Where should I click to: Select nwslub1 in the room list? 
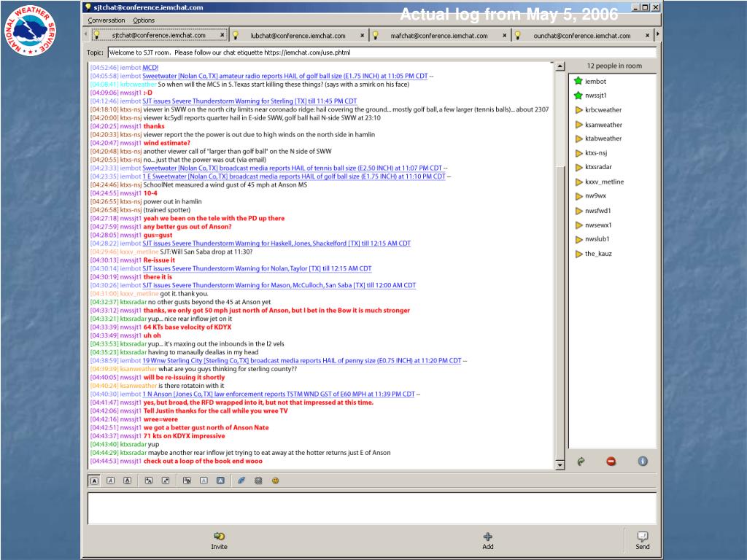[597, 239]
